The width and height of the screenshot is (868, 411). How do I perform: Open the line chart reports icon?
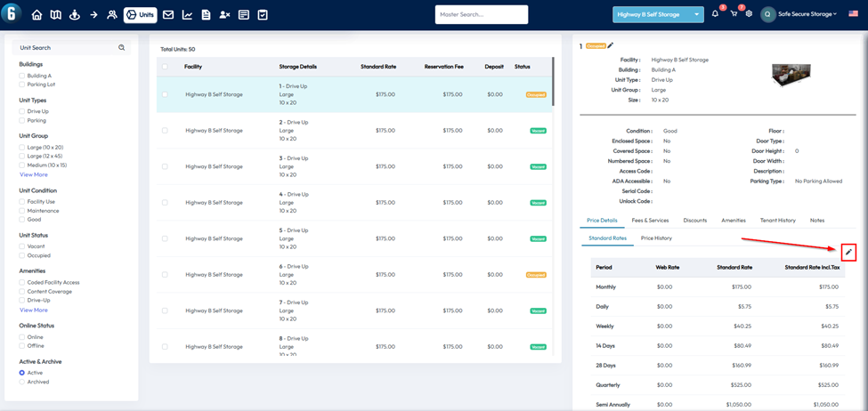pos(187,15)
